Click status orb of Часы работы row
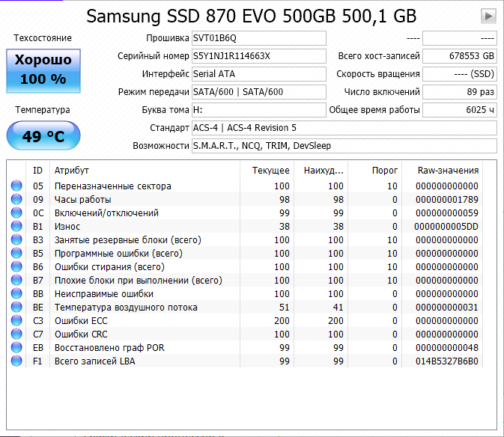The image size is (504, 437). tap(16, 199)
